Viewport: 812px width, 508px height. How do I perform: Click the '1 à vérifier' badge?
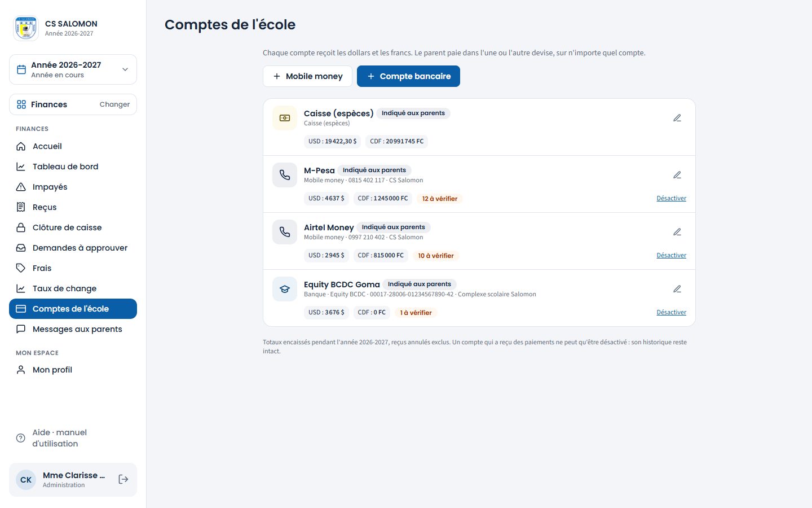coord(416,313)
